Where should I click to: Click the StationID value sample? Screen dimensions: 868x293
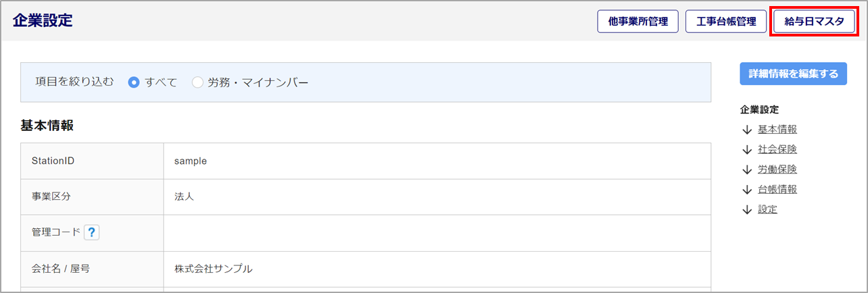coord(191,161)
